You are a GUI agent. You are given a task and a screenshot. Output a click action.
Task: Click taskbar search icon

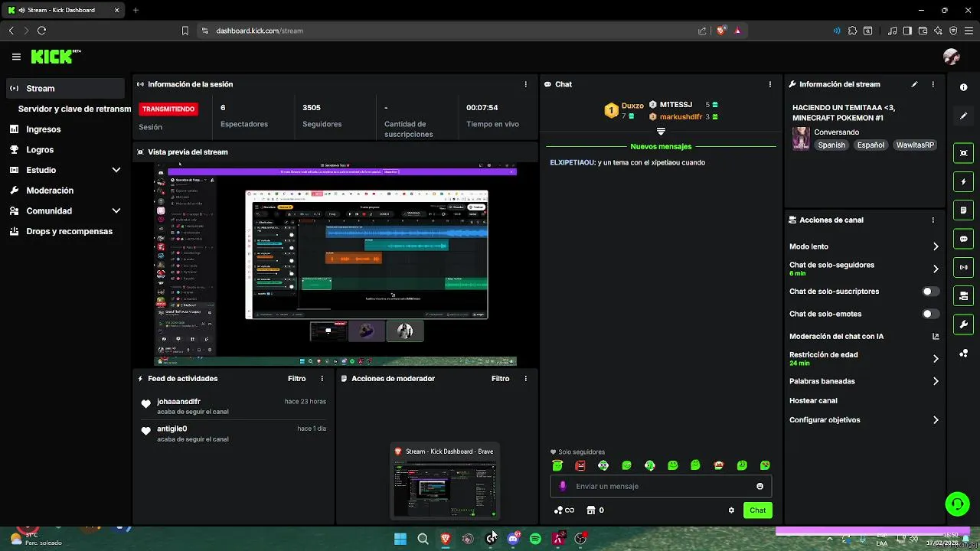423,539
